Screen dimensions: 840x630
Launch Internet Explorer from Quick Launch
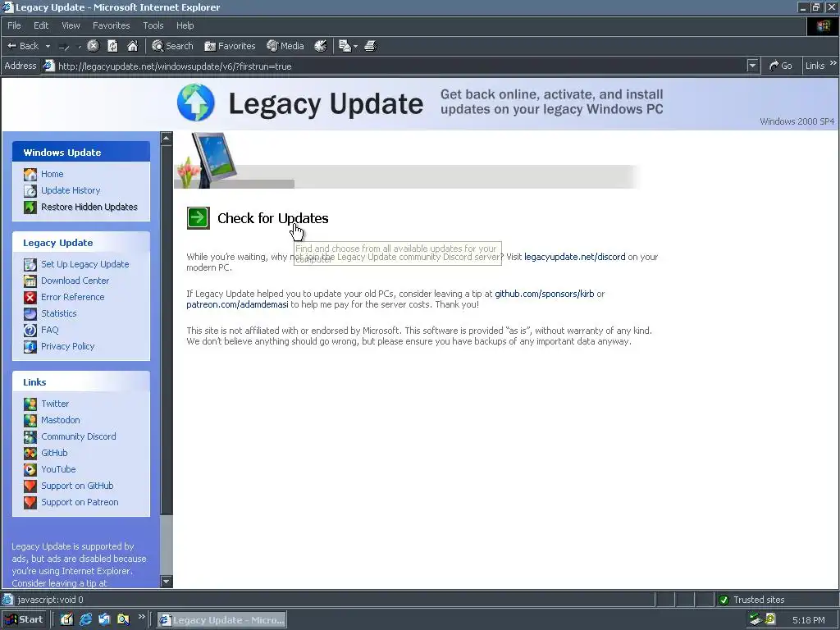pos(85,619)
